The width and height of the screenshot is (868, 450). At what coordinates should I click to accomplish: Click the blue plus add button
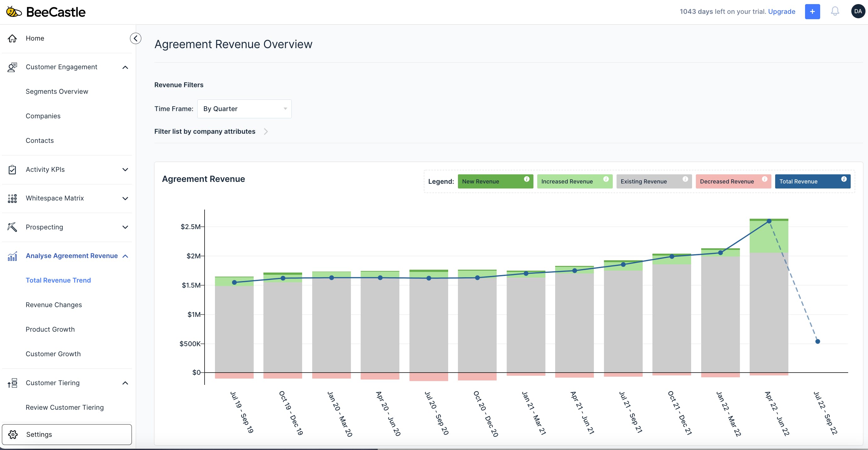[x=812, y=12]
